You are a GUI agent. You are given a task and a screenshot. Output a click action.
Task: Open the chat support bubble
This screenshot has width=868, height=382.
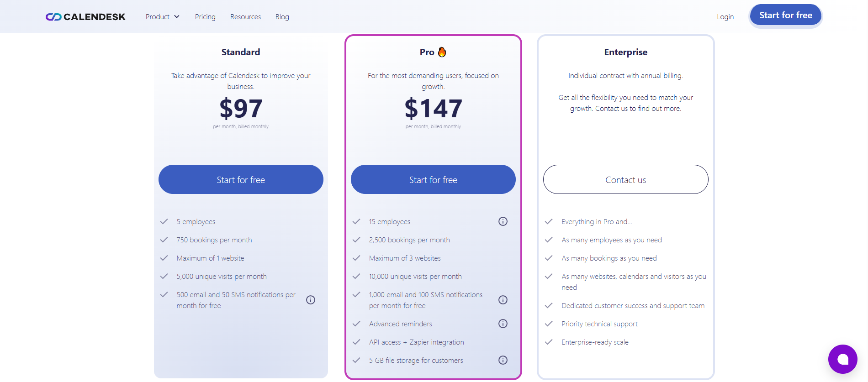pyautogui.click(x=843, y=359)
